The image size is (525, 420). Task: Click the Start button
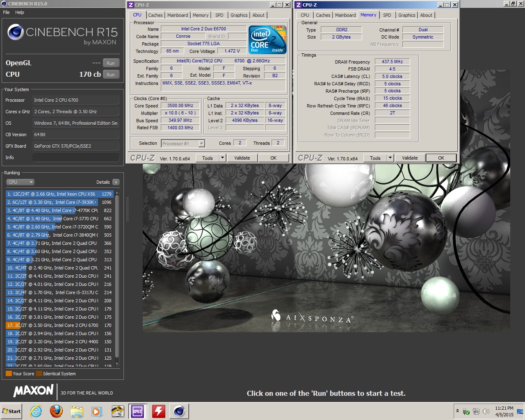coord(11,411)
